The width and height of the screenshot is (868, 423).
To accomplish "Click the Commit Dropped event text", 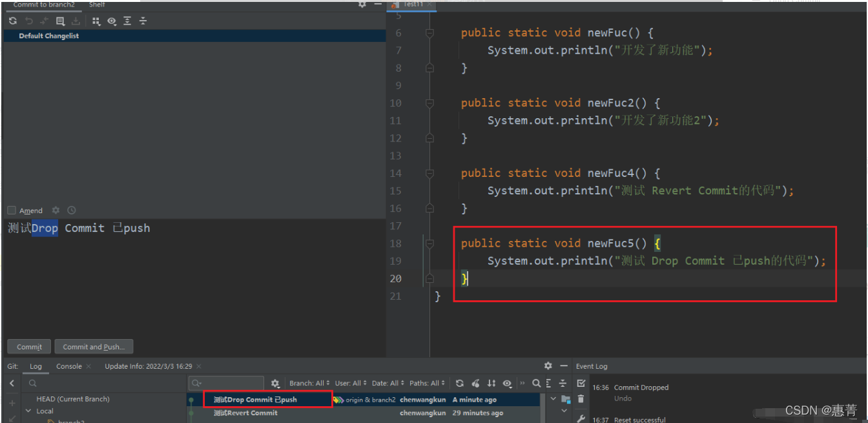I will click(641, 387).
